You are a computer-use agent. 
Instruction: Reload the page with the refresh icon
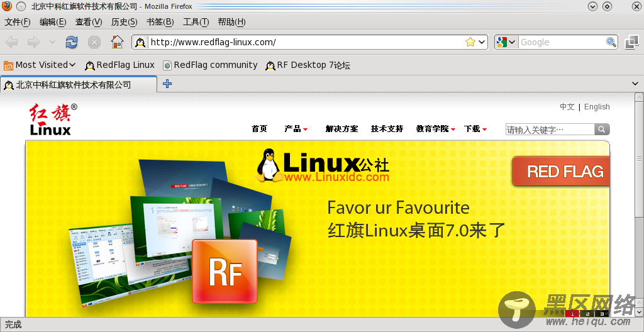pos(72,42)
